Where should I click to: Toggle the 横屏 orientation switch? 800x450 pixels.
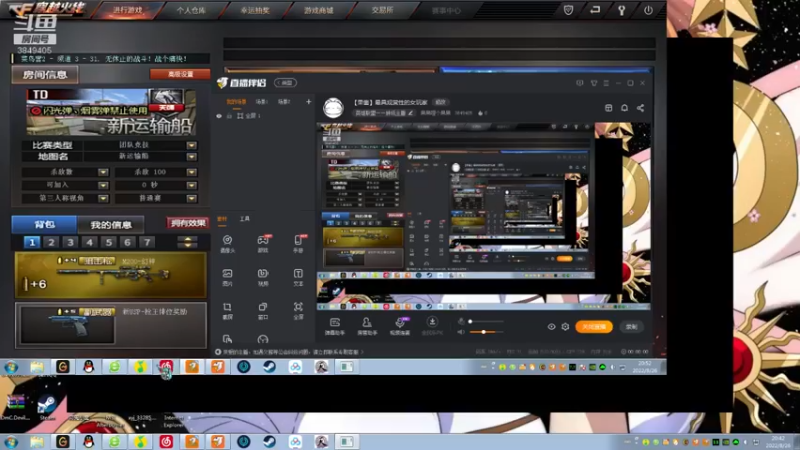pos(286,83)
